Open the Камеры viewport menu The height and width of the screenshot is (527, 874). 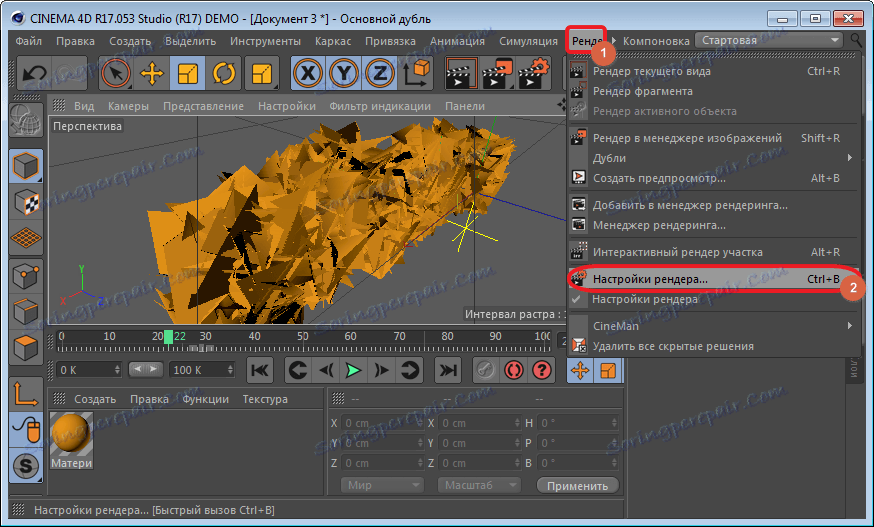tap(128, 106)
